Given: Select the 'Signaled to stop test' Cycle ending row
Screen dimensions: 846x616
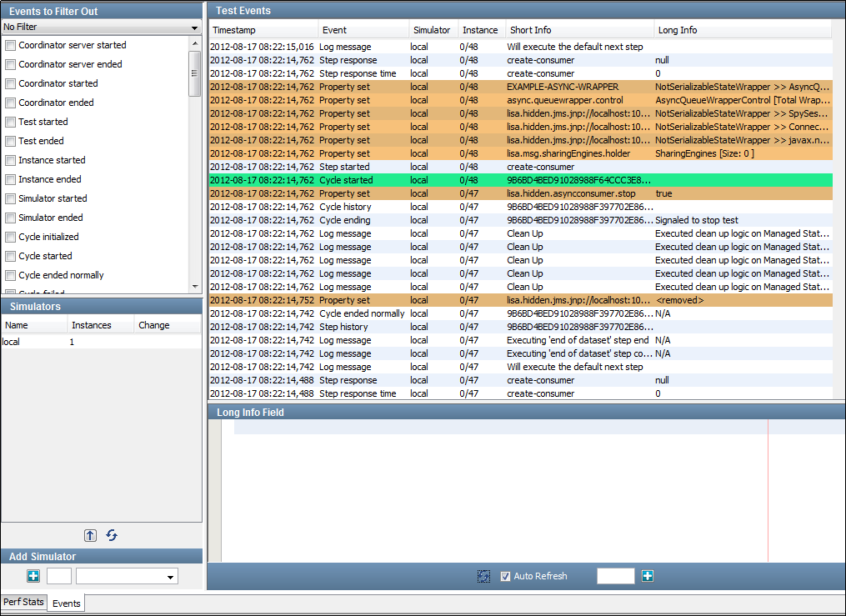Looking at the screenshot, I should (521, 220).
